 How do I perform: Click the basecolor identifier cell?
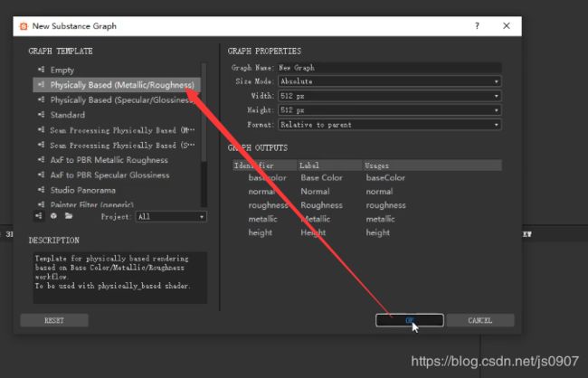click(267, 178)
